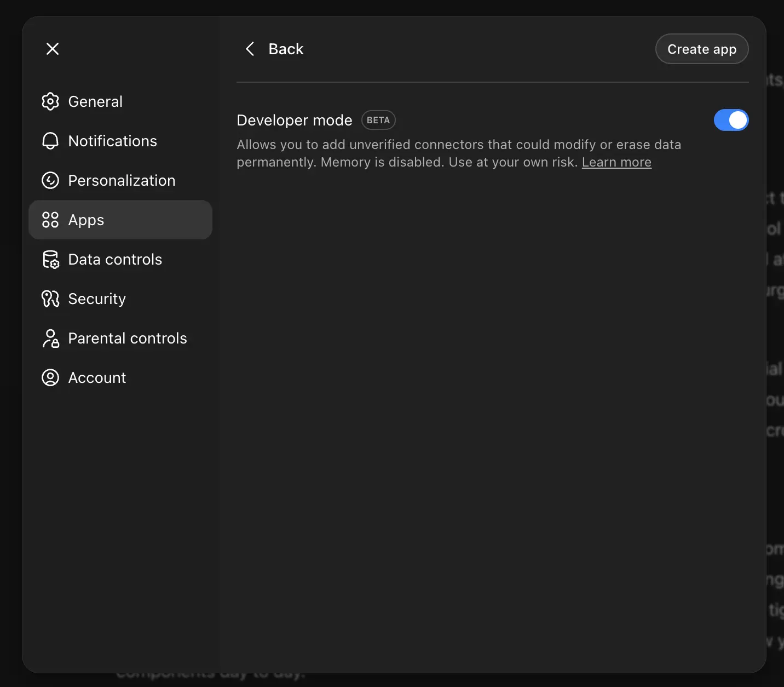This screenshot has width=784, height=687.
Task: Select the Data controls database icon
Action: [50, 259]
